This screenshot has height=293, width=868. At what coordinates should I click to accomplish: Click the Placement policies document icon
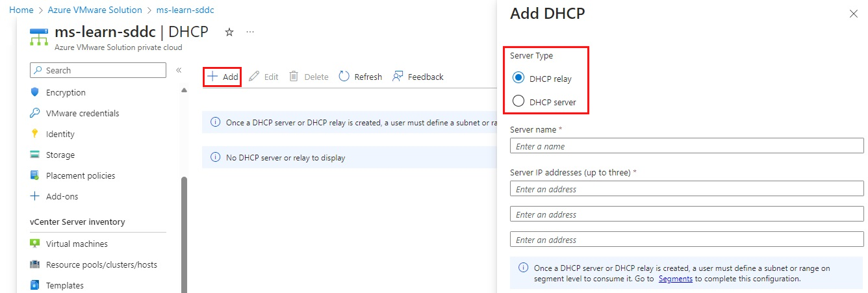coord(35,175)
